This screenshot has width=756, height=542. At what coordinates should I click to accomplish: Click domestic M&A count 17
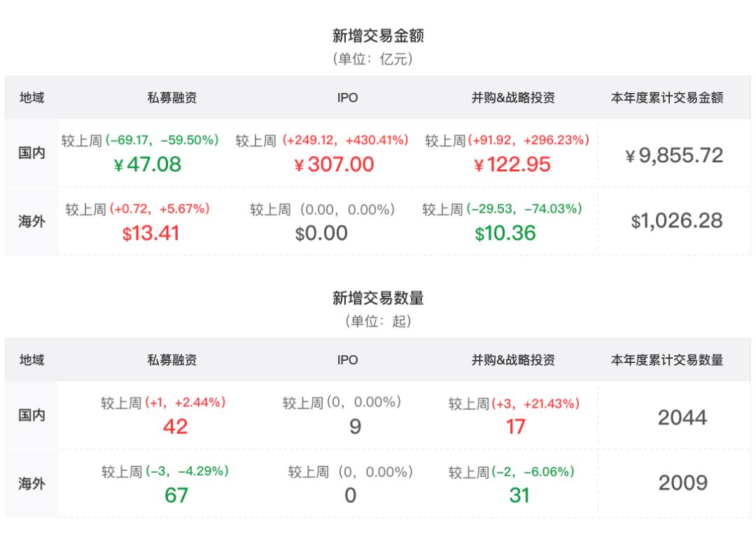click(515, 427)
